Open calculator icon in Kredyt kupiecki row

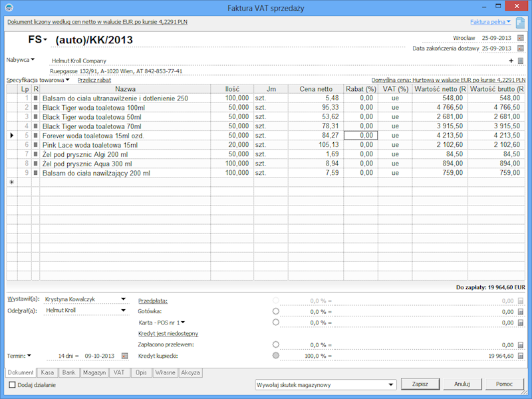coord(521,356)
